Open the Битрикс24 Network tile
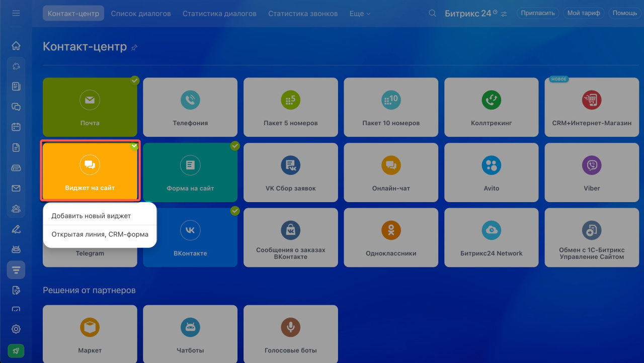The image size is (644, 363). 492,237
